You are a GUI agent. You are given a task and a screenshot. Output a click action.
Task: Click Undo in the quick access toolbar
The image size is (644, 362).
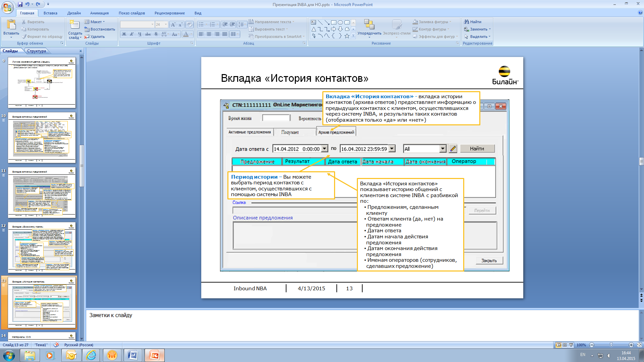click(x=28, y=4)
